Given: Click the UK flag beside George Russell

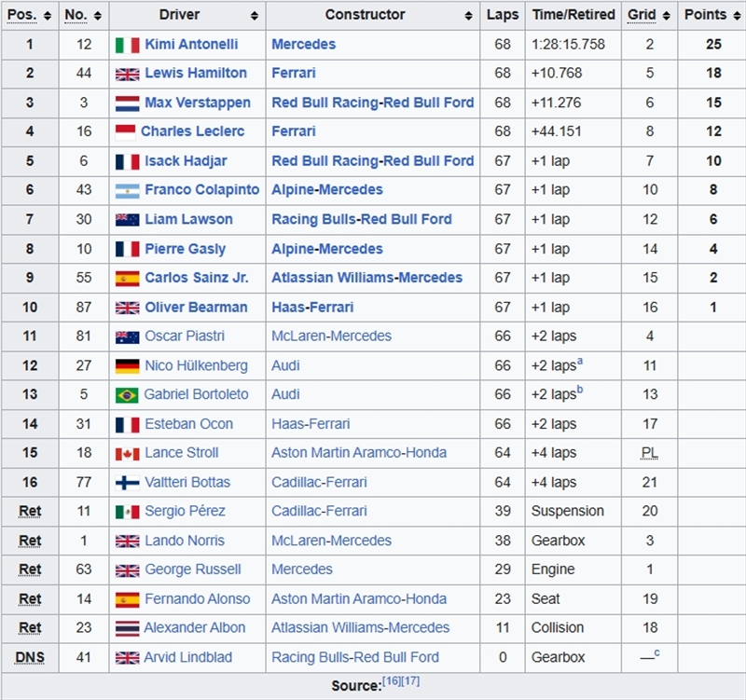Looking at the screenshot, I should [128, 570].
